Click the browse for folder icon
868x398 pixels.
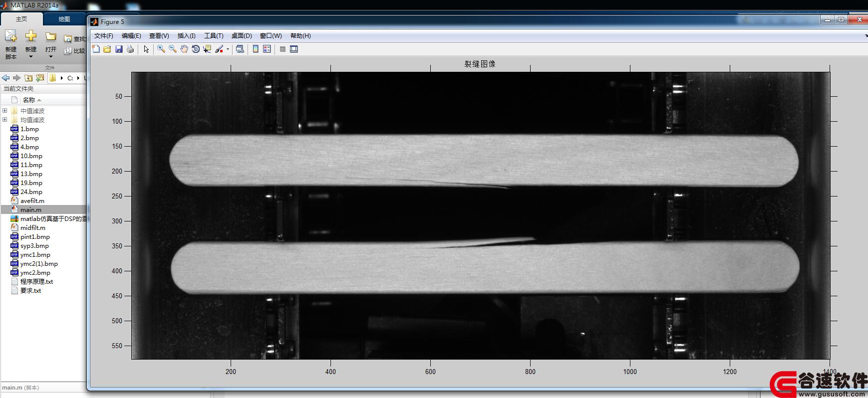40,78
